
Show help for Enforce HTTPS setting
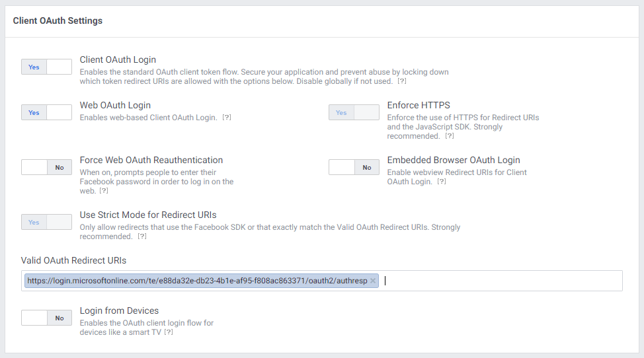(x=450, y=136)
